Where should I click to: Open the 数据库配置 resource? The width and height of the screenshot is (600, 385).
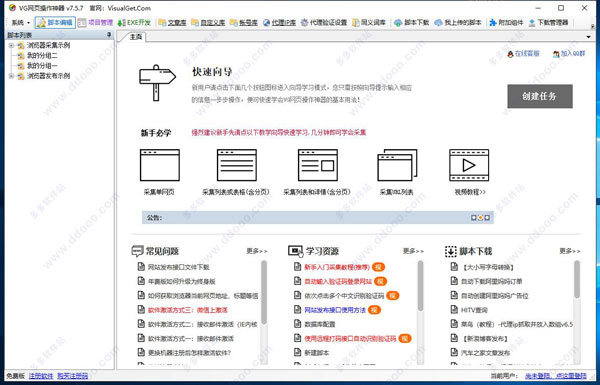point(320,324)
